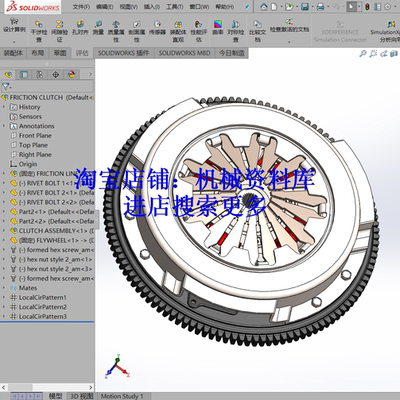The width and height of the screenshot is (400, 400).
Task: Switch to the SOLIDWORKS MBD tab
Action: 184,53
